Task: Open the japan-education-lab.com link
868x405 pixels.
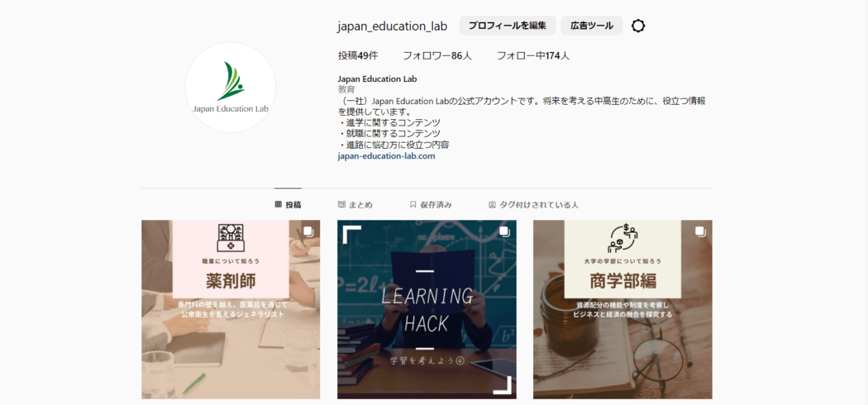Action: 386,156
